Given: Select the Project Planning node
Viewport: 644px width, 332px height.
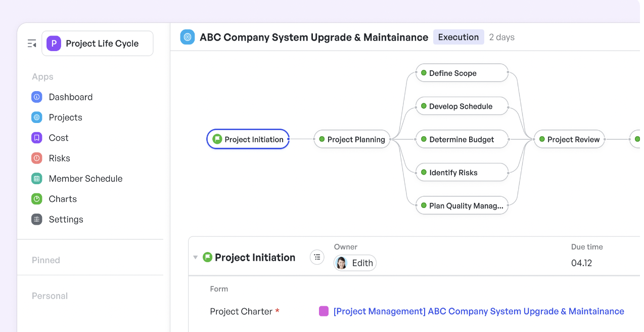Looking at the screenshot, I should point(352,139).
